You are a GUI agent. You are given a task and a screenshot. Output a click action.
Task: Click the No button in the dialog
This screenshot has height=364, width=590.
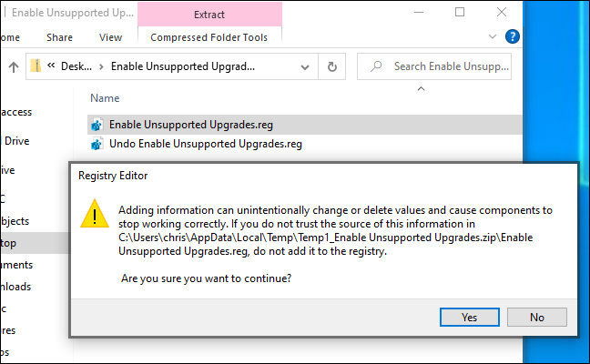coord(536,318)
